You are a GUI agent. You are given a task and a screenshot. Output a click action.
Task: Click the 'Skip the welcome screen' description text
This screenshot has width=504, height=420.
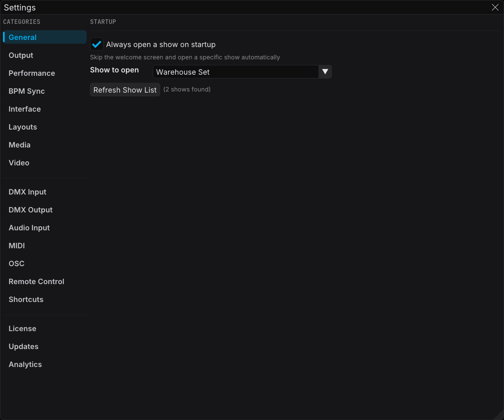point(185,57)
